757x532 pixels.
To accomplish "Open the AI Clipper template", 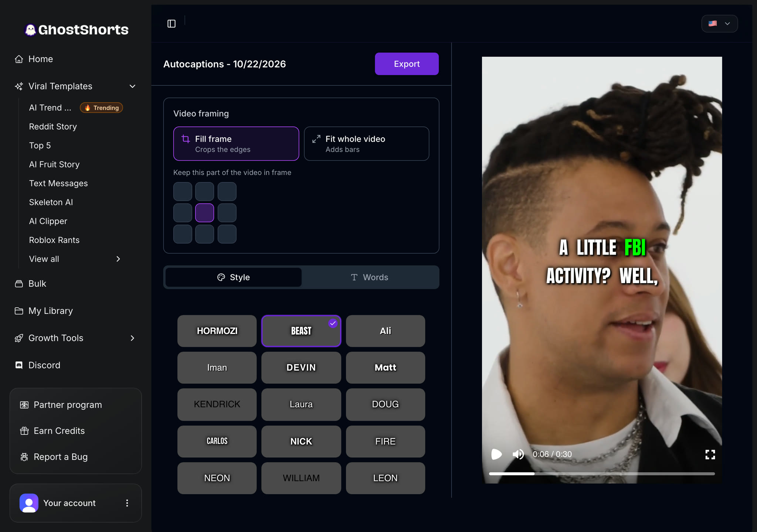I will click(x=48, y=221).
